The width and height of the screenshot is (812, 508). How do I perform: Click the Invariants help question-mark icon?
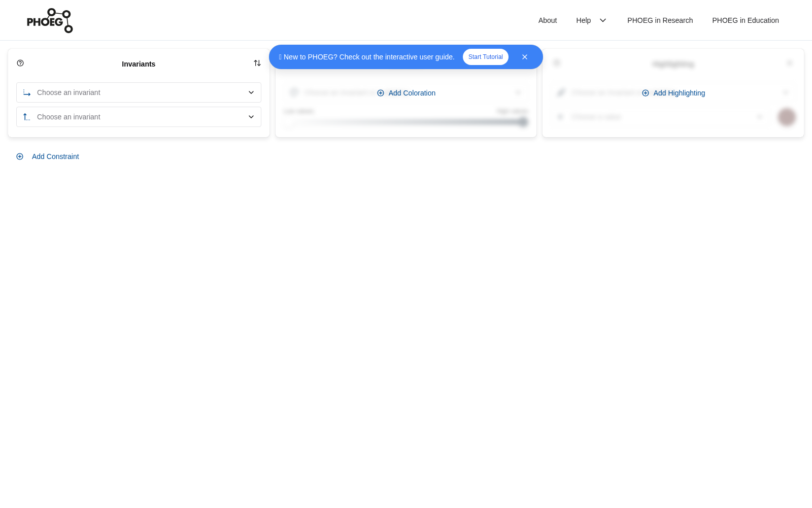pyautogui.click(x=20, y=63)
